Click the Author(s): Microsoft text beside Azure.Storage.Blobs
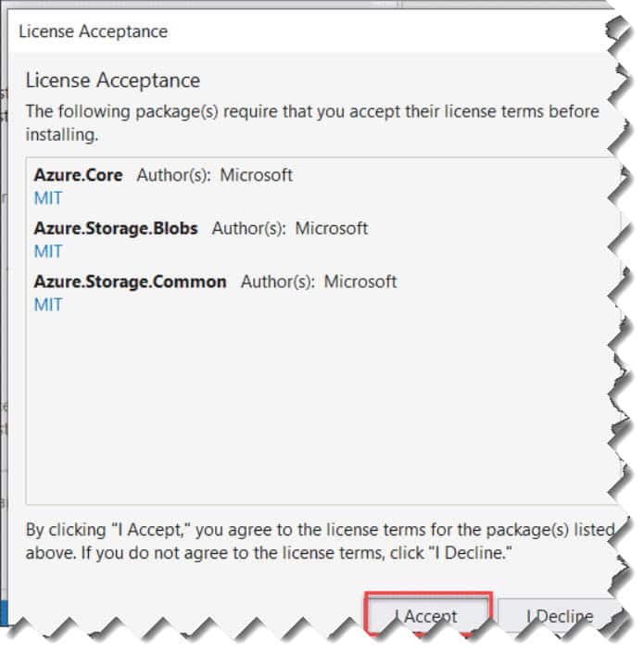Viewport: 644px width, 654px height. point(290,229)
